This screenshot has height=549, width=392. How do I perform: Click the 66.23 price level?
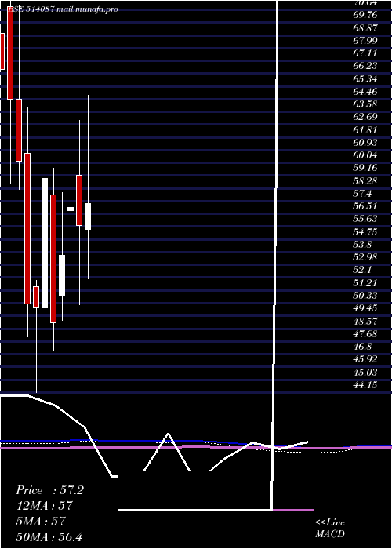click(365, 66)
